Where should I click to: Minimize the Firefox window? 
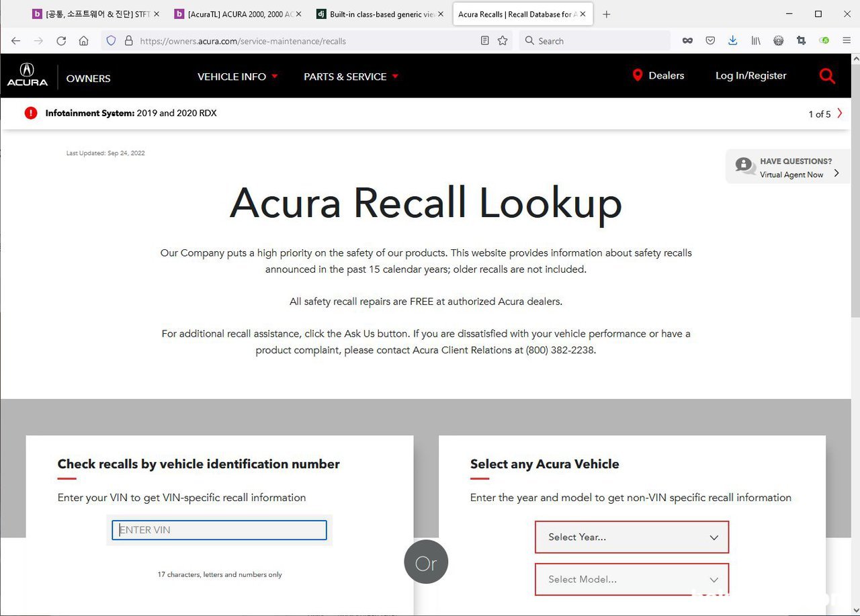coord(789,14)
